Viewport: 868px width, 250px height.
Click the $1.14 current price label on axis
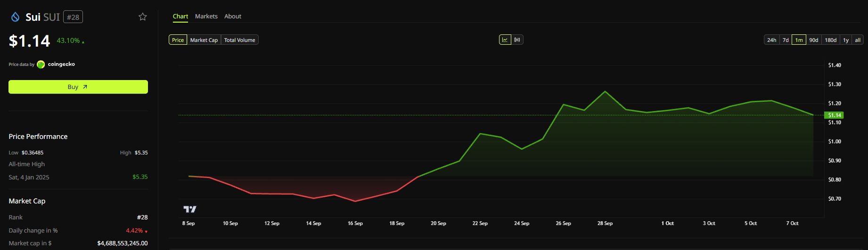[835, 115]
